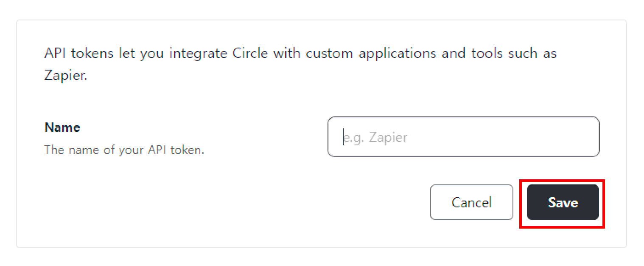Click the Cancel button
Viewport: 644px width, 266px height.
pyautogui.click(x=471, y=202)
